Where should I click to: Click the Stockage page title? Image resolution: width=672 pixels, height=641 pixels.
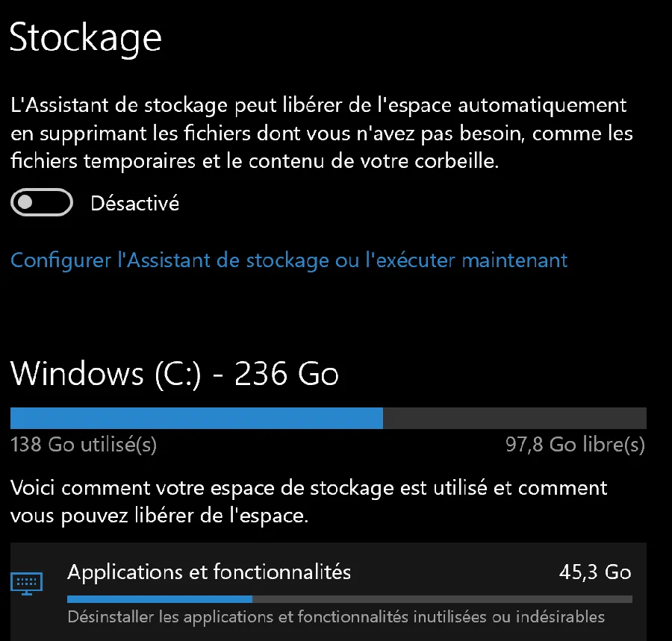(x=85, y=39)
